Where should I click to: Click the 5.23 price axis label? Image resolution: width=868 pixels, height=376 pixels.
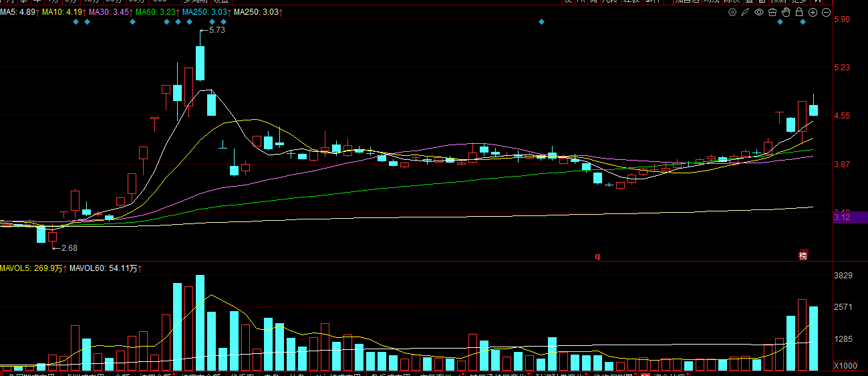841,68
